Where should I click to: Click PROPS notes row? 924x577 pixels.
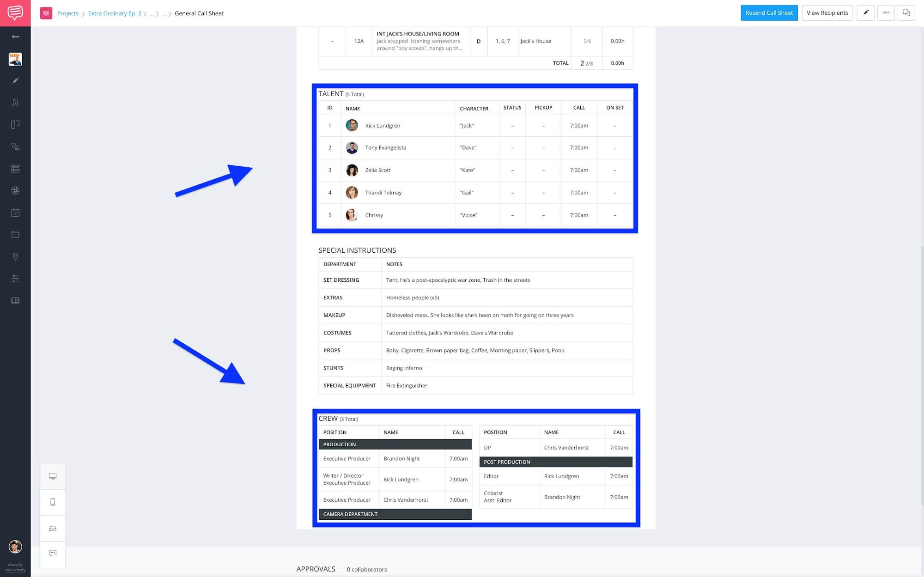[475, 350]
